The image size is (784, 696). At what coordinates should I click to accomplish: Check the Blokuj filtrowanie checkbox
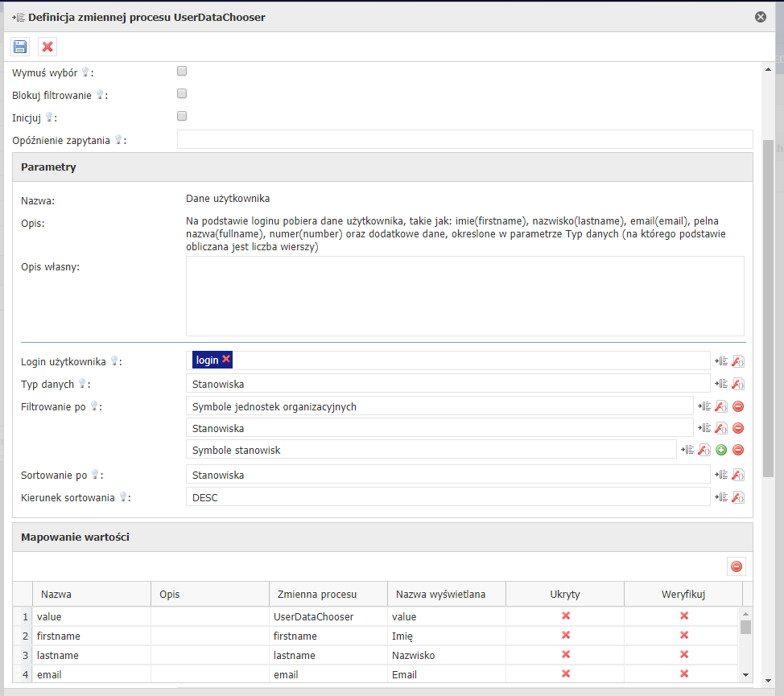182,93
